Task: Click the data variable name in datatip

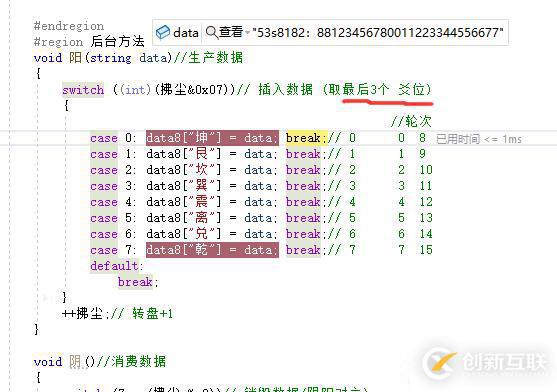Action: [x=186, y=33]
